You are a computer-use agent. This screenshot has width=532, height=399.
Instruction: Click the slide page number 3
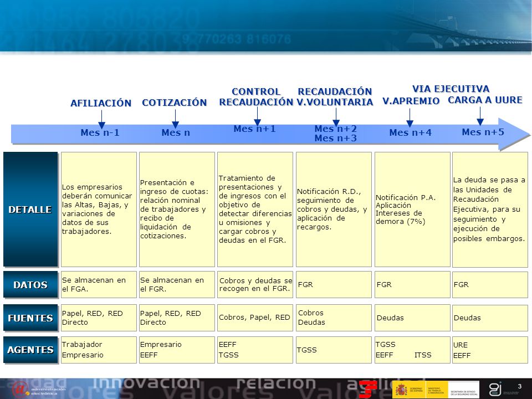(x=519, y=386)
